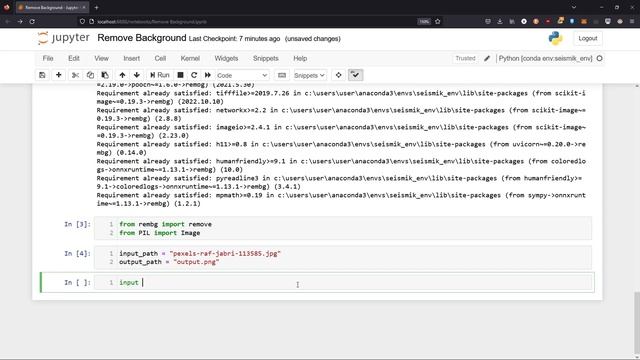Open the cell type dropdown showing Code
The width and height of the screenshot is (640, 360).
[x=242, y=76]
